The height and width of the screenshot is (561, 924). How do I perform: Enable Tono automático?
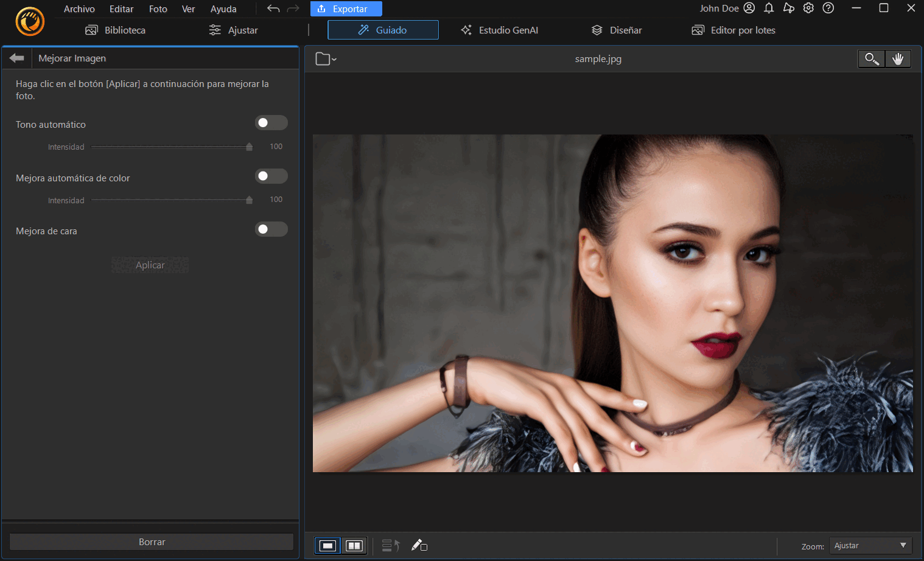click(x=271, y=122)
